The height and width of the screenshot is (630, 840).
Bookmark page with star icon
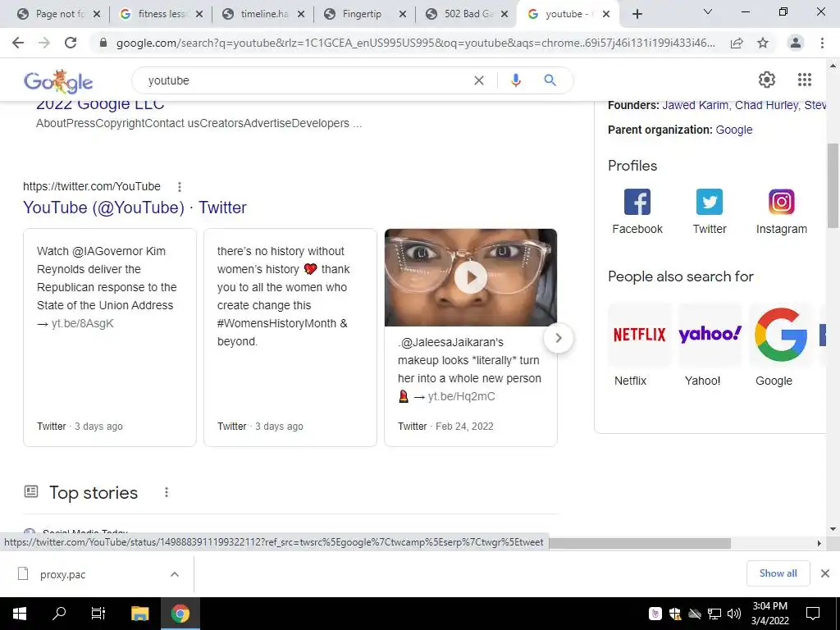[763, 43]
